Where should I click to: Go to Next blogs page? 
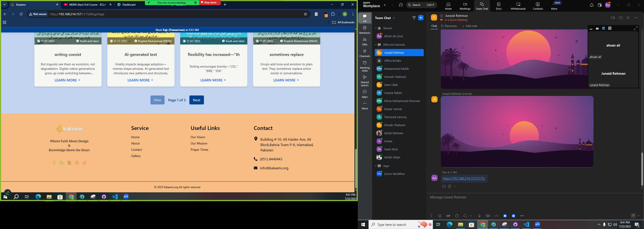197,100
